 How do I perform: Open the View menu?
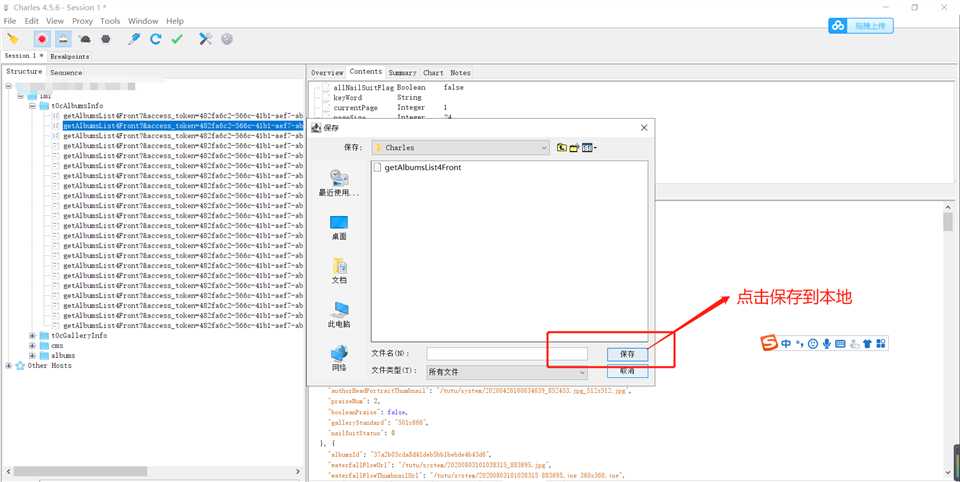55,21
